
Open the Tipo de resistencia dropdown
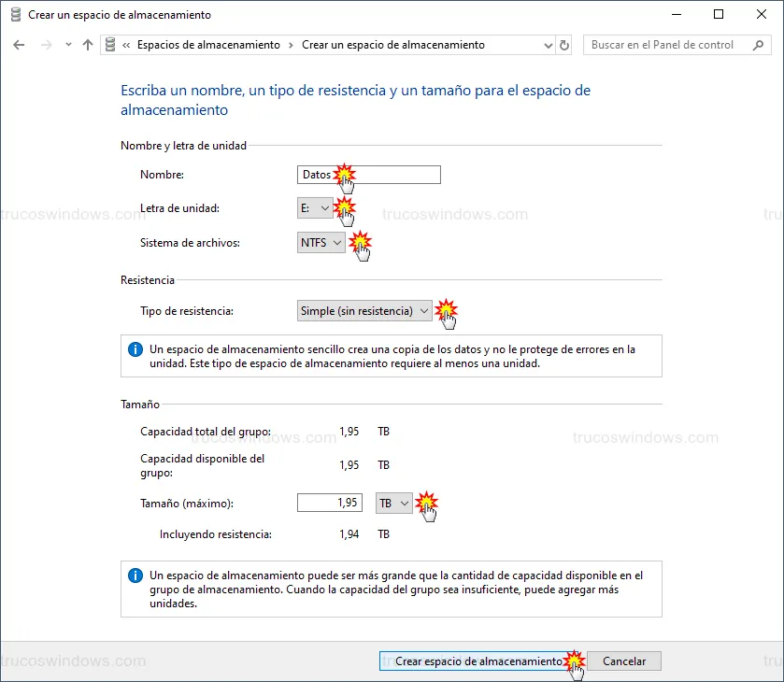364,311
